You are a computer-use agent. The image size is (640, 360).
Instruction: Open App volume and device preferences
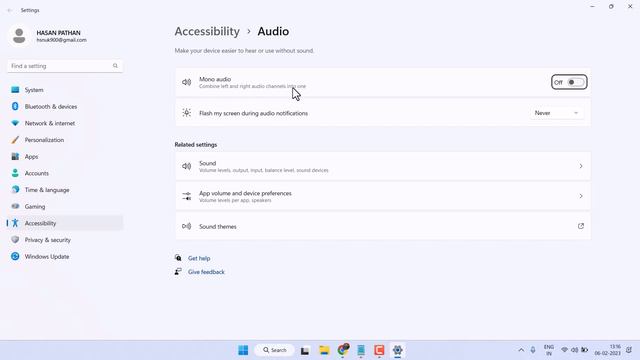pos(383,196)
